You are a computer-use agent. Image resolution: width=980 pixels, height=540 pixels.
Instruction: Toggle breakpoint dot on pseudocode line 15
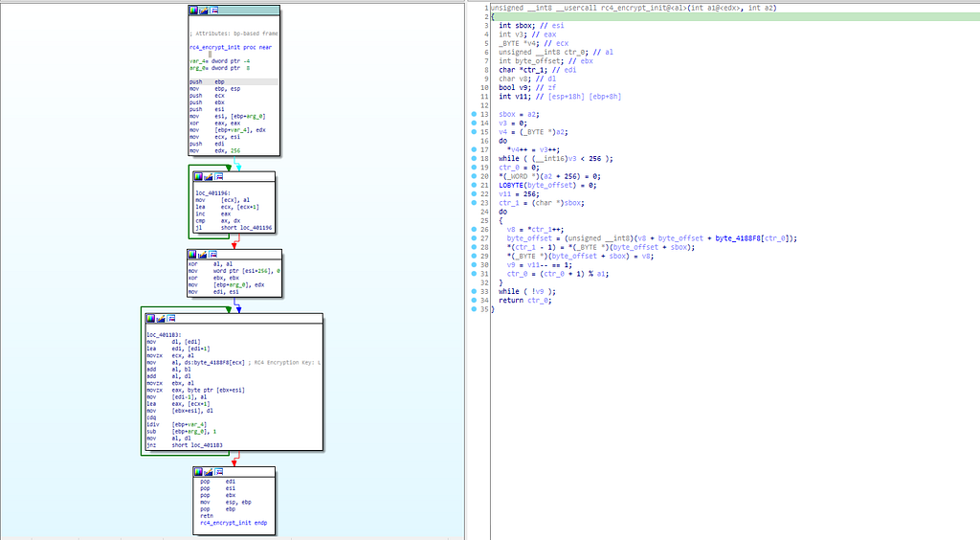tap(474, 132)
